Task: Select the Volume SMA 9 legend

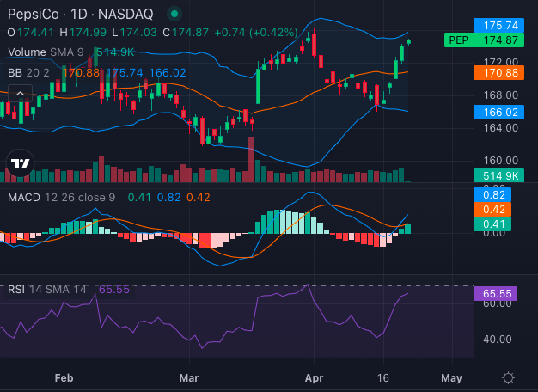Action: pyautogui.click(x=46, y=52)
